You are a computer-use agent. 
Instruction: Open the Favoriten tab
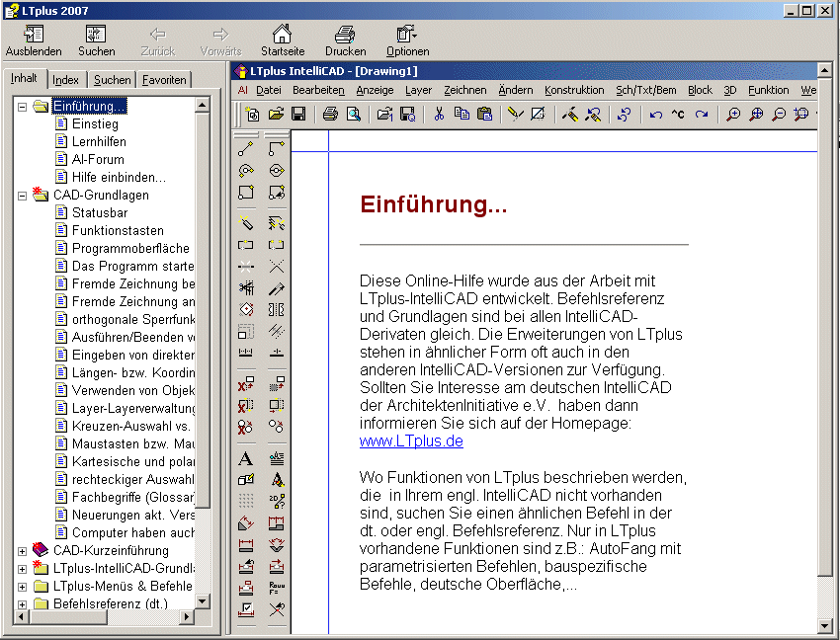tap(164, 80)
